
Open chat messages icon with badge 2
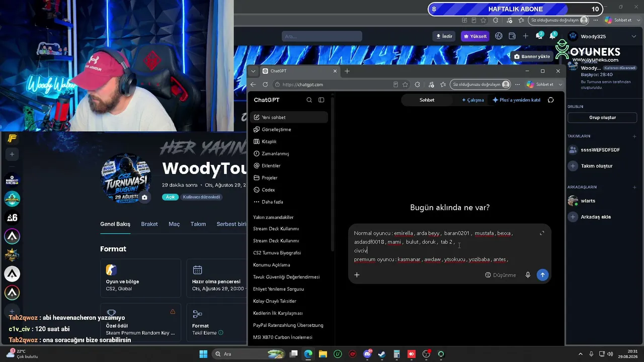(x=539, y=36)
